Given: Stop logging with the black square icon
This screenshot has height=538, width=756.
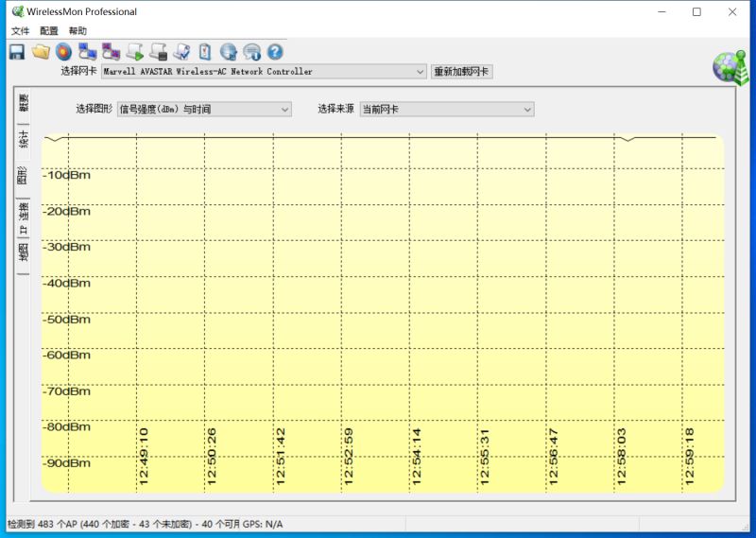Looking at the screenshot, I should (x=159, y=52).
